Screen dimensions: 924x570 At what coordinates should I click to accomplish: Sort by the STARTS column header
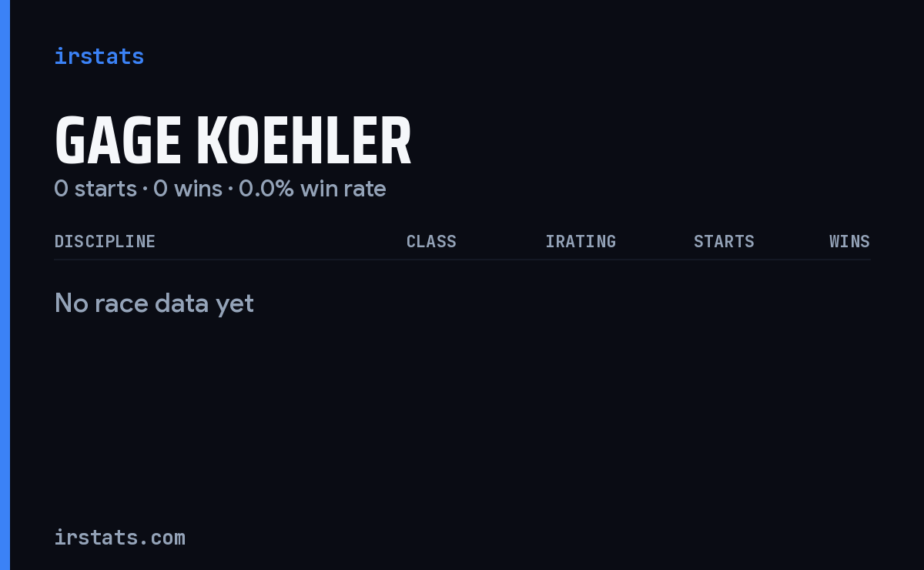click(x=724, y=242)
